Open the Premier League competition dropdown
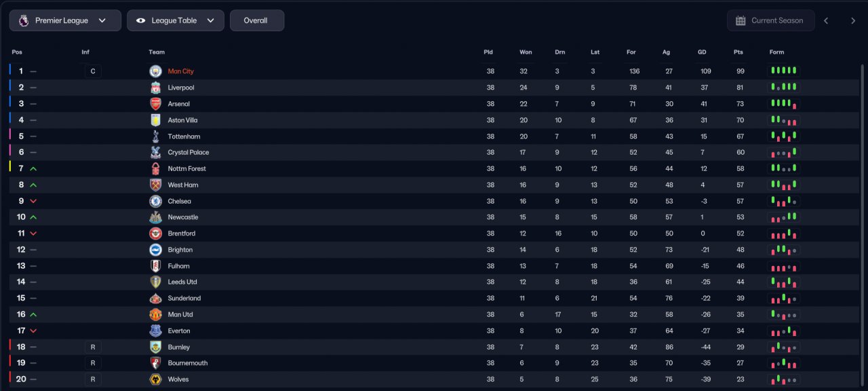868x391 pixels. click(x=65, y=20)
